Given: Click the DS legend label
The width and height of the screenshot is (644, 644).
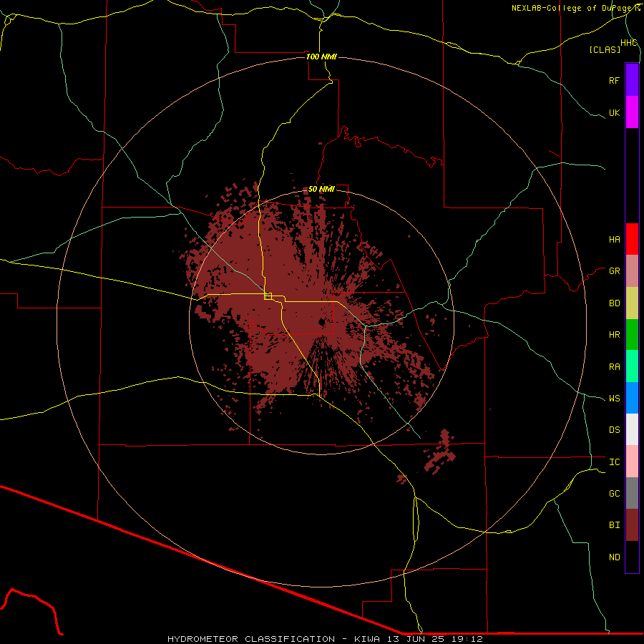Looking at the screenshot, I should point(614,430).
